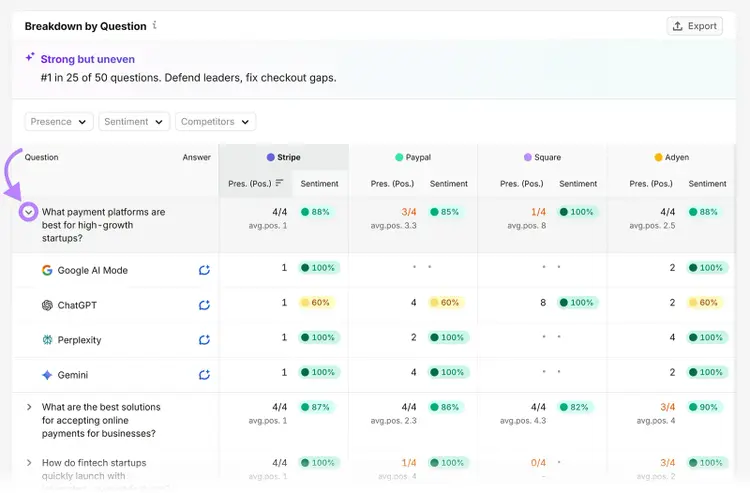Click Stripe 88% sentiment badge for startups question
750x493 pixels.
tap(316, 212)
